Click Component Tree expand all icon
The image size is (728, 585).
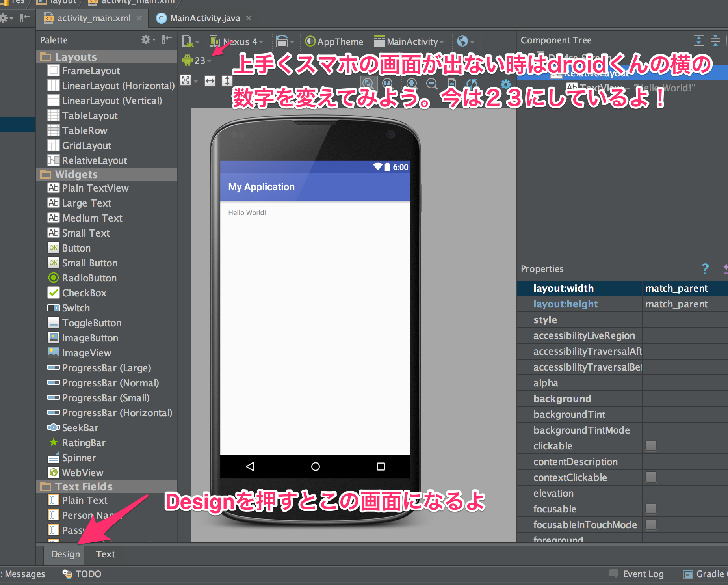pyautogui.click(x=698, y=40)
